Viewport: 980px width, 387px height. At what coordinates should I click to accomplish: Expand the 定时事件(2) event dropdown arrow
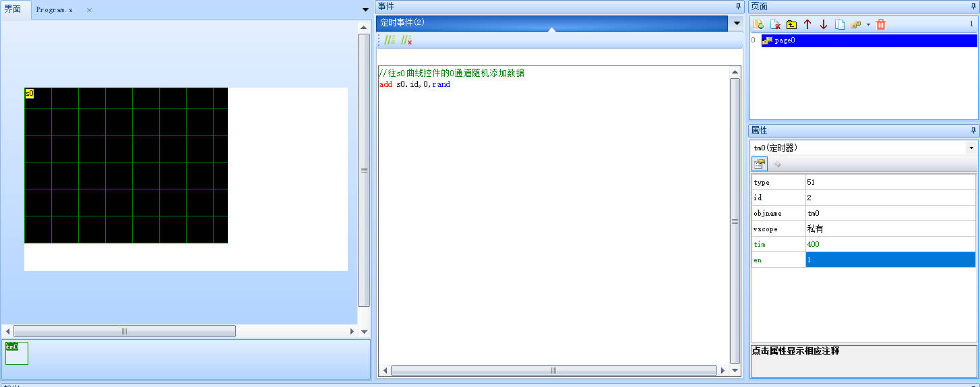(x=737, y=24)
